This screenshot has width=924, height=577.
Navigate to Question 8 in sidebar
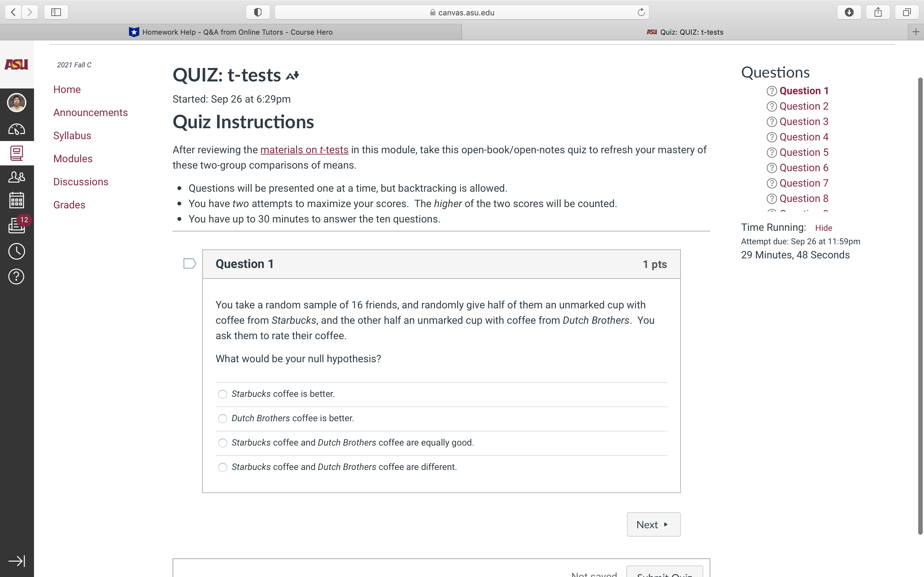click(x=804, y=198)
